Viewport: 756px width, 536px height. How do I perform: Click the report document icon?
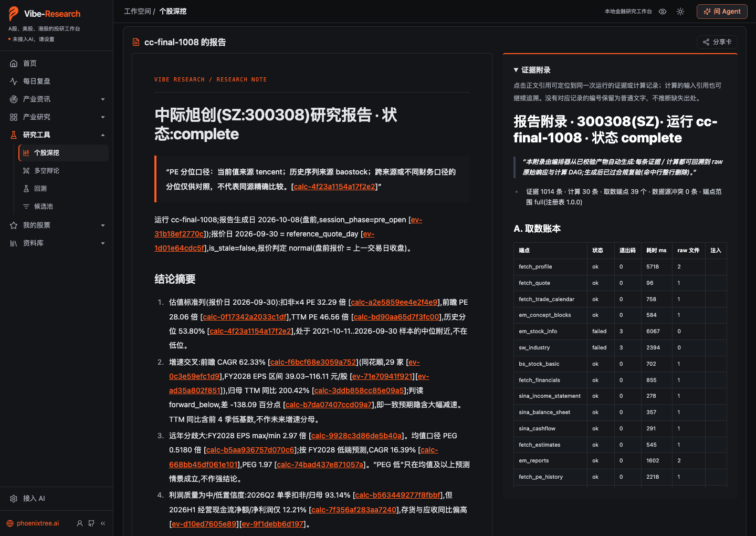136,42
